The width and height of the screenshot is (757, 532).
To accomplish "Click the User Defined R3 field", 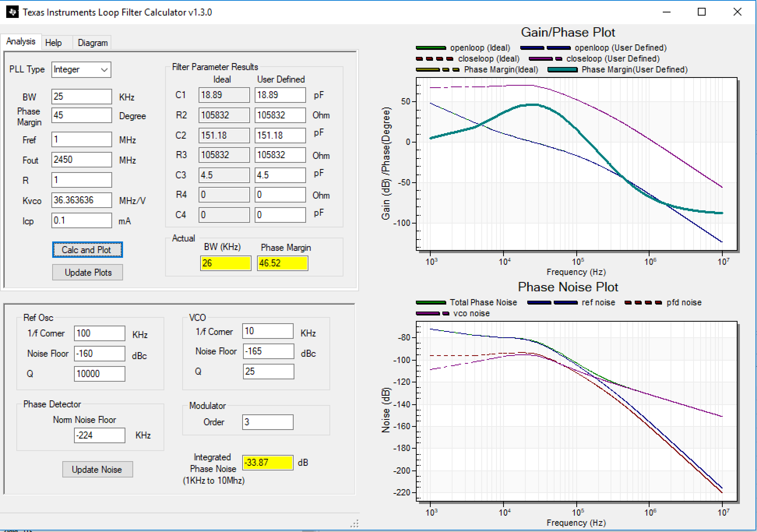I will [280, 155].
